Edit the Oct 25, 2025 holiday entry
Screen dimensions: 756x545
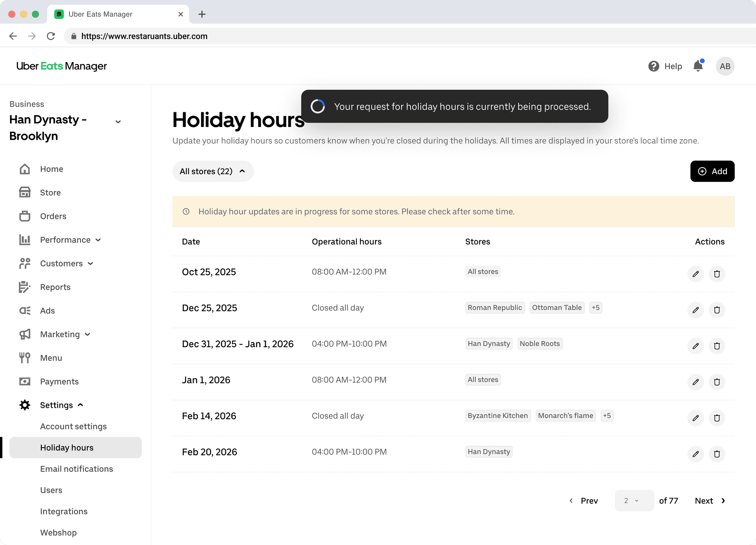tap(695, 274)
